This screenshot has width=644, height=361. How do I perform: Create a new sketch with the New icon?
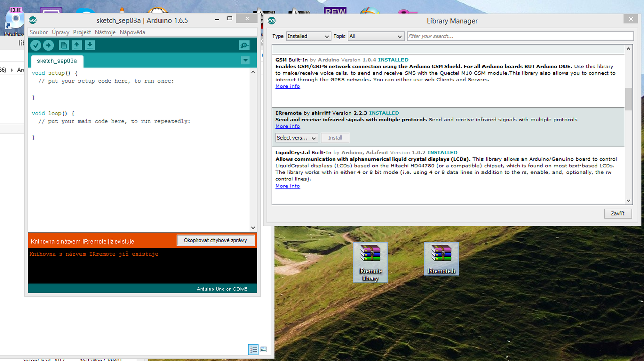coord(64,45)
